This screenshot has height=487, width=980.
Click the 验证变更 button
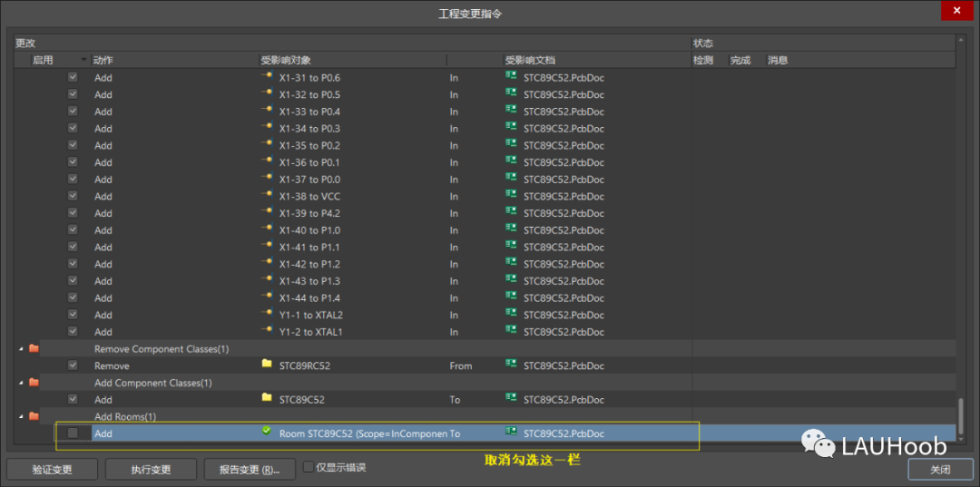click(x=52, y=469)
